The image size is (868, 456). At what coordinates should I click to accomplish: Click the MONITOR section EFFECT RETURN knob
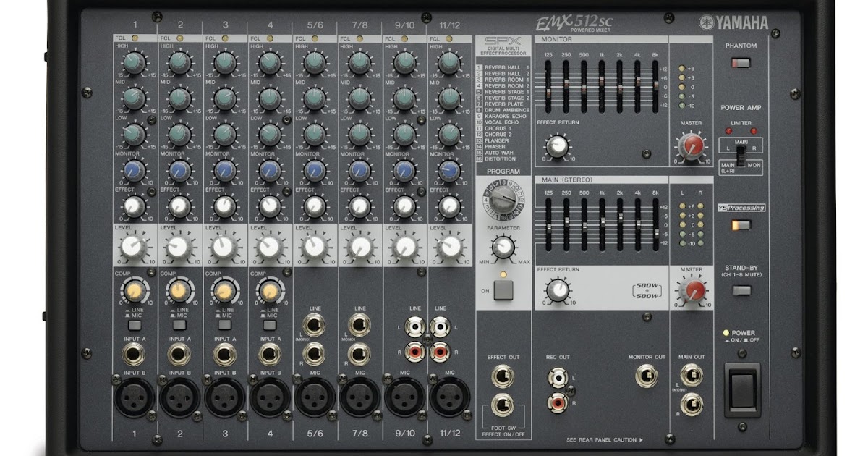tap(556, 146)
